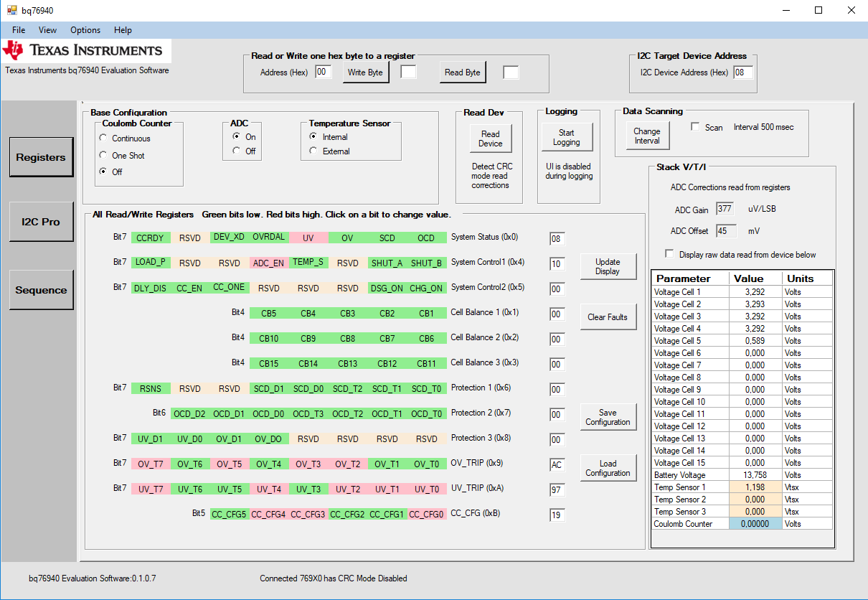This screenshot has height=600, width=868.
Task: Click the Coulomb Counter value cell
Action: click(x=755, y=524)
